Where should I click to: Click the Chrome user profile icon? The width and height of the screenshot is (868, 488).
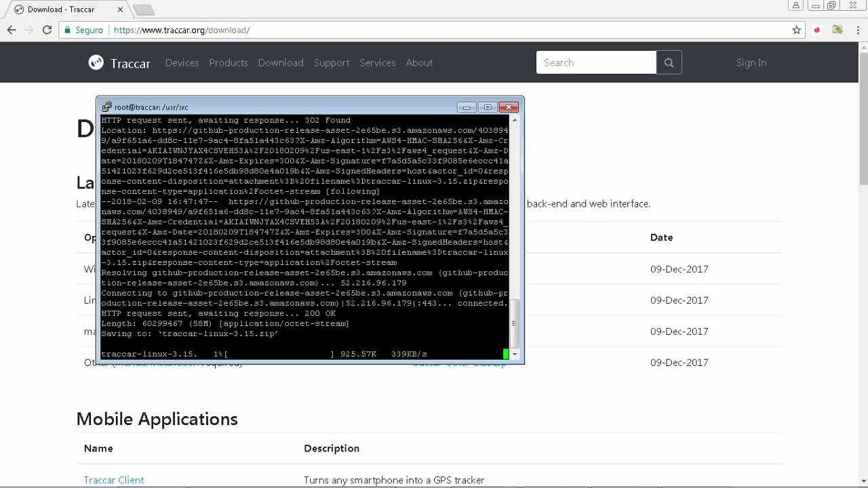pos(796,5)
